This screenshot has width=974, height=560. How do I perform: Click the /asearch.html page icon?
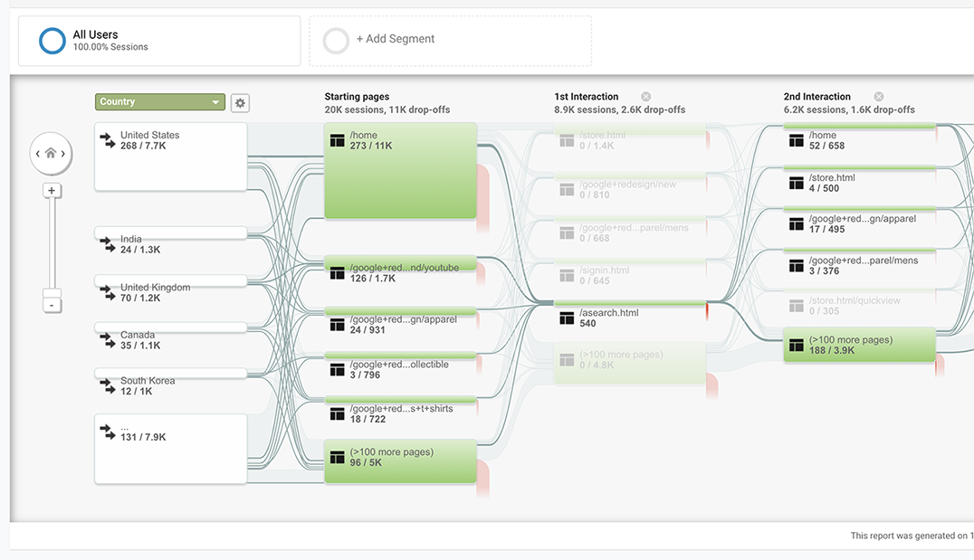pos(567,318)
